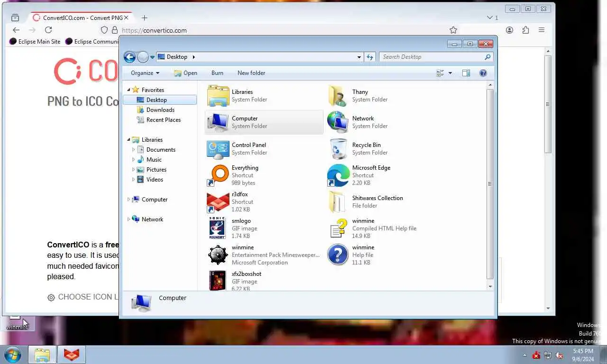Select the Control Panel icon
This screenshot has width=607, height=364.
click(x=218, y=149)
